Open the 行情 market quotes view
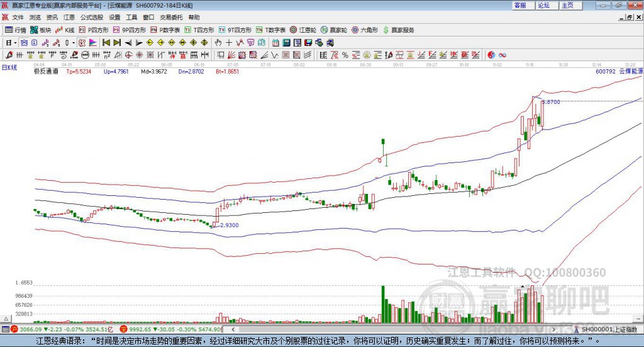 pyautogui.click(x=16, y=30)
